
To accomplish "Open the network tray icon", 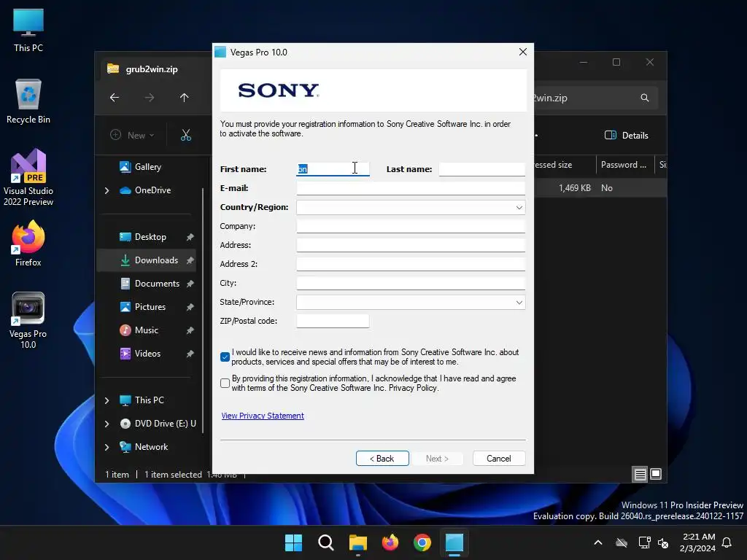I will click(644, 542).
